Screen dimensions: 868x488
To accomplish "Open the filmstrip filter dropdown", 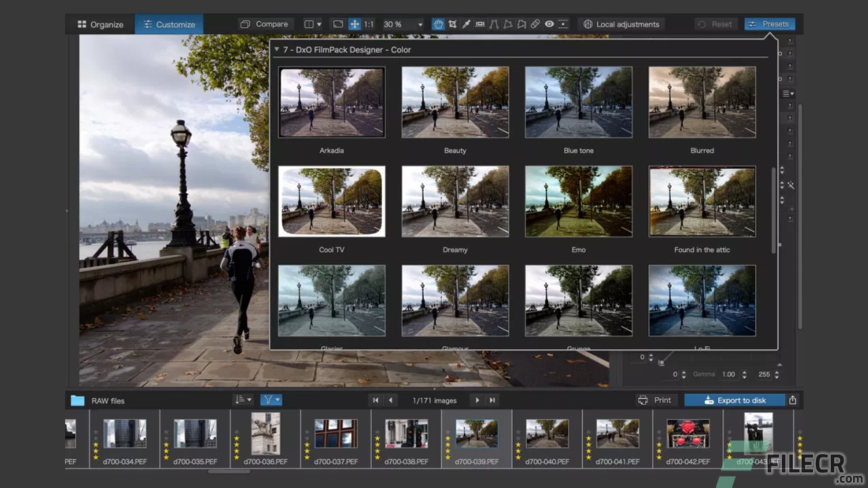I will (271, 400).
